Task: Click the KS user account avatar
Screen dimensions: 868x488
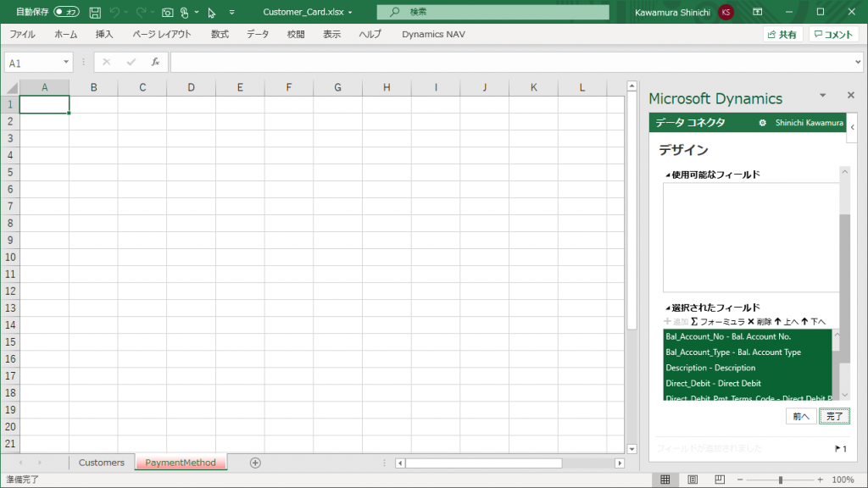Action: pyautogui.click(x=726, y=12)
